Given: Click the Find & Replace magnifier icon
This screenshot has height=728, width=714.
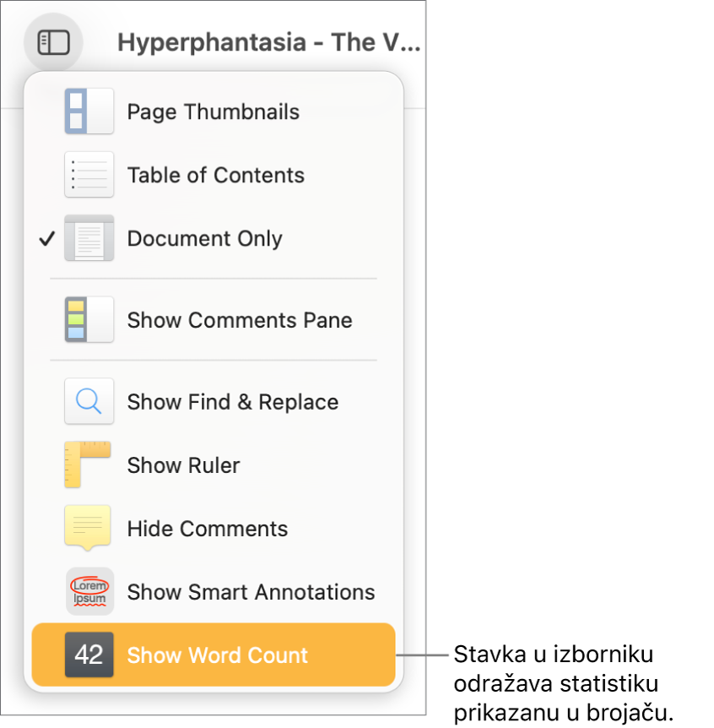Looking at the screenshot, I should coord(89,402).
